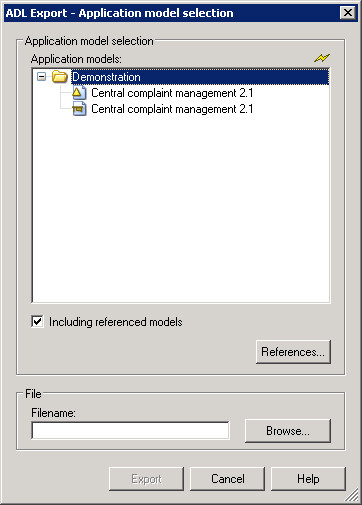
Task: Cancel the ADL export dialog
Action: (228, 479)
